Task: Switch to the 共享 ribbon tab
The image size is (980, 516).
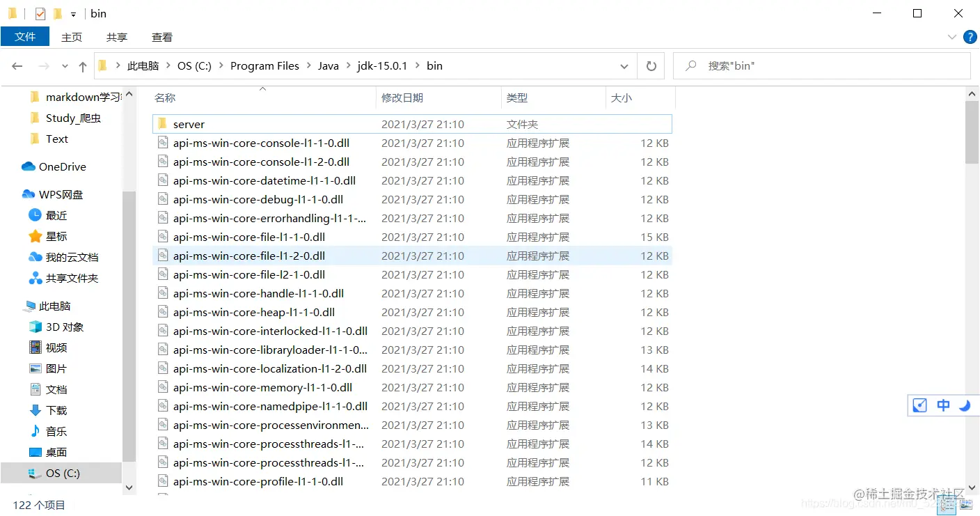Action: click(x=117, y=37)
